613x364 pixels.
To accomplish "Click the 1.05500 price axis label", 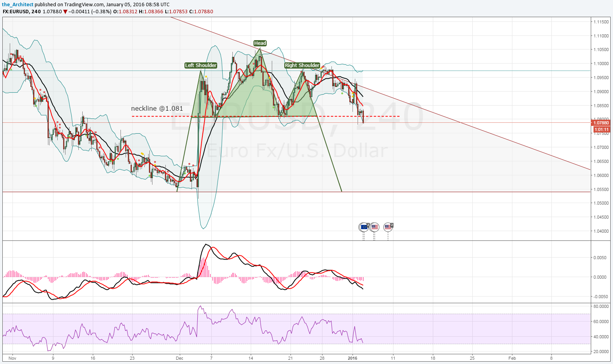I will (601, 189).
